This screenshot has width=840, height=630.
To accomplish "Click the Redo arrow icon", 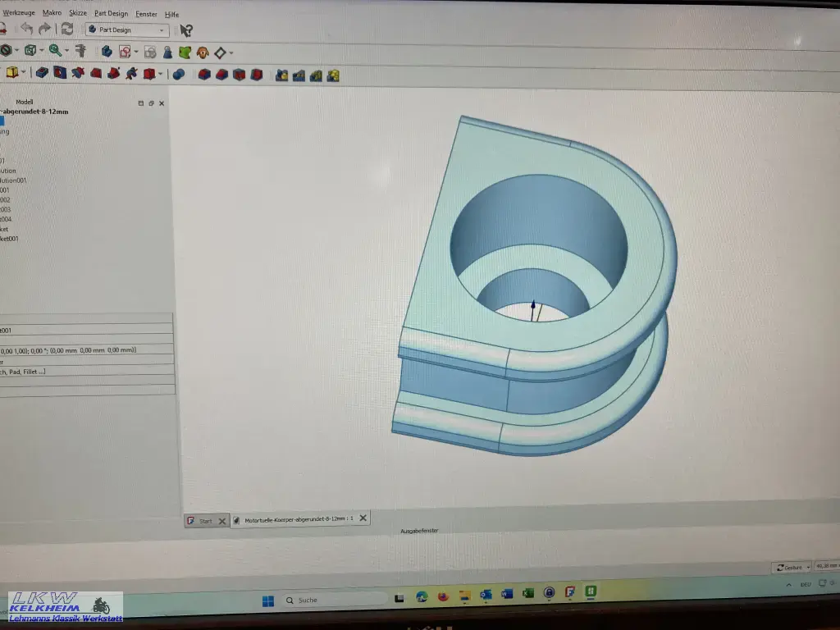I will 44,29.
